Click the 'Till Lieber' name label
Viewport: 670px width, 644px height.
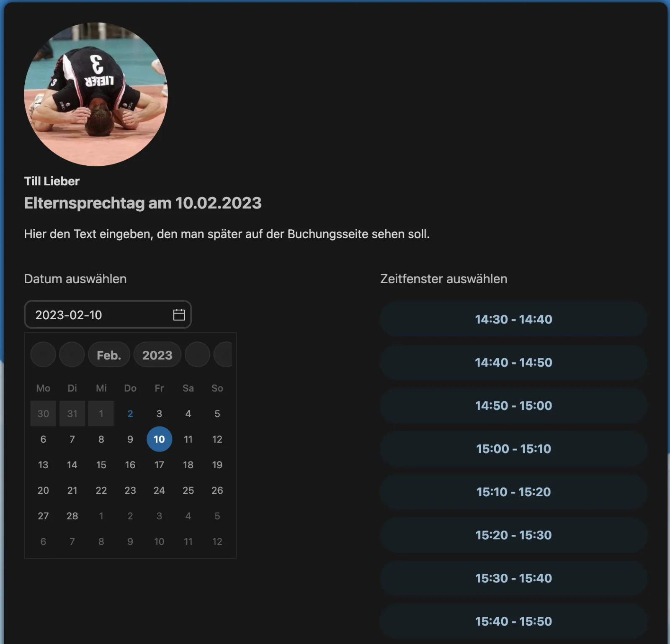[52, 181]
